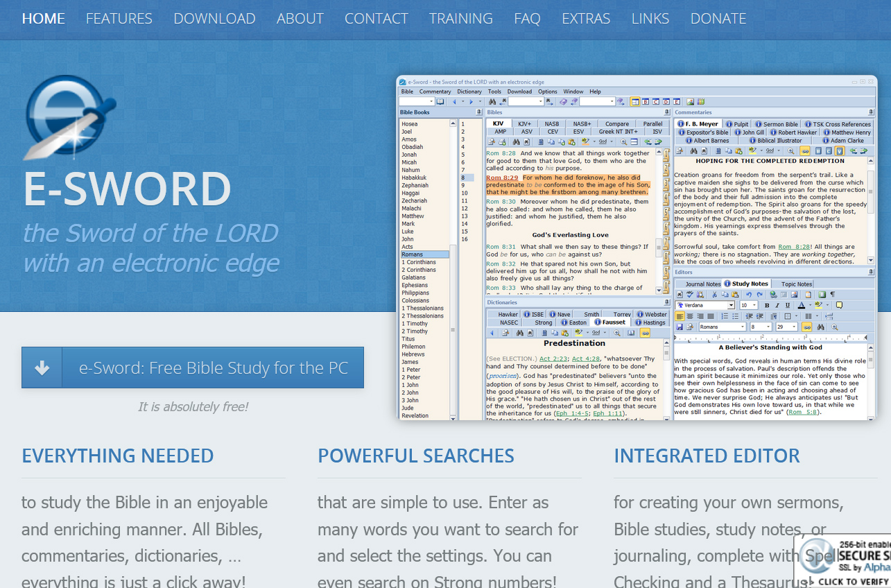
Task: Insert a hyperlink with the chain-link icon
Action: pyautogui.click(x=806, y=327)
